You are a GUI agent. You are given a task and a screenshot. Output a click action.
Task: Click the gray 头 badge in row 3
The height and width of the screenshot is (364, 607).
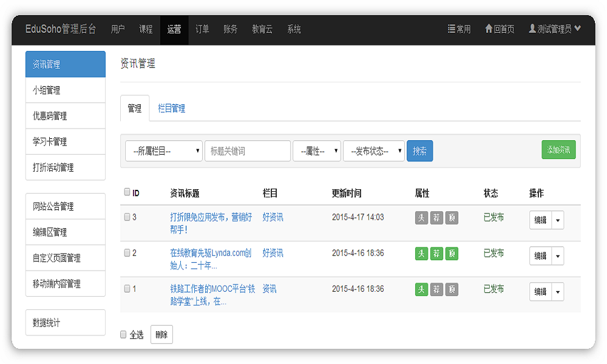421,218
